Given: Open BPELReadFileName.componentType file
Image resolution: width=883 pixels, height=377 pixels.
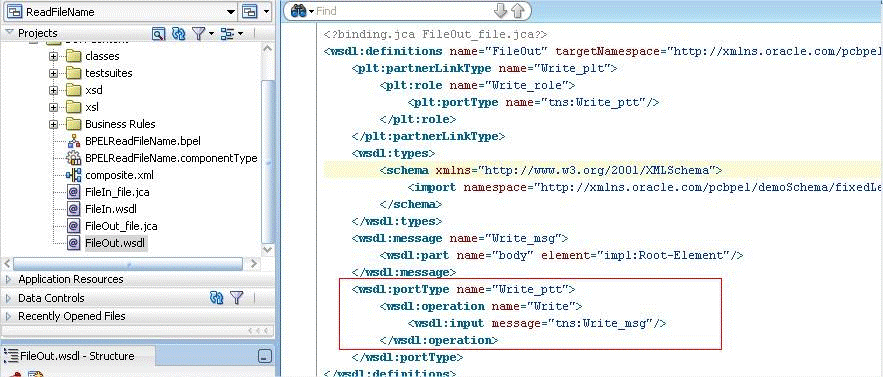Looking at the screenshot, I should (x=171, y=158).
